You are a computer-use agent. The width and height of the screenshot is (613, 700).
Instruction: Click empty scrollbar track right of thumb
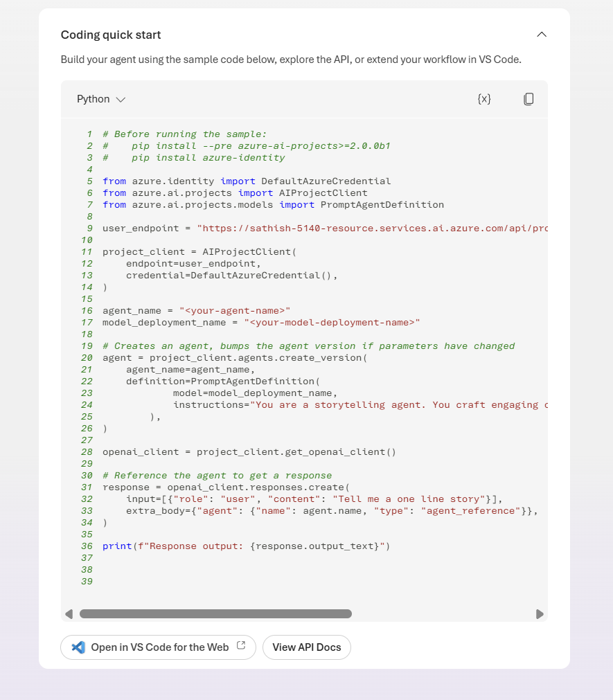click(443, 613)
